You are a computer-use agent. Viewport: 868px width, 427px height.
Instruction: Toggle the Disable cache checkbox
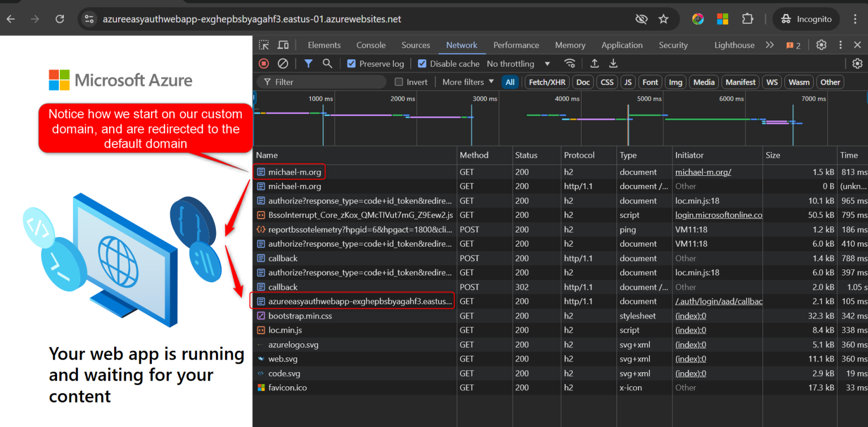[x=422, y=64]
